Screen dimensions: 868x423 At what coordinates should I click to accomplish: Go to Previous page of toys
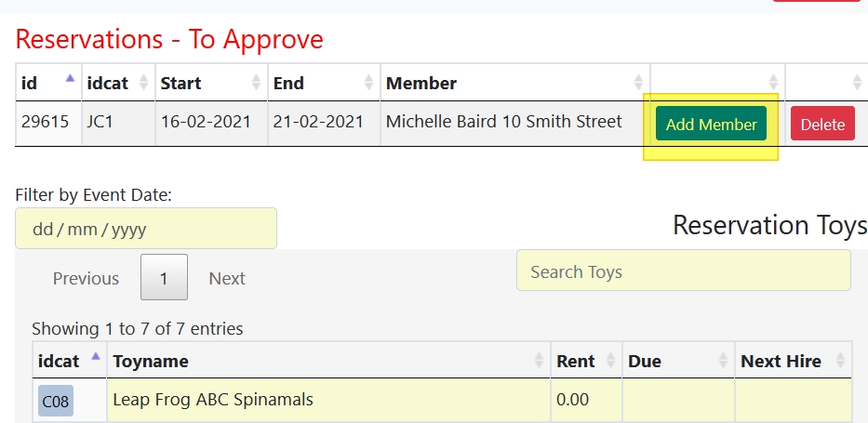tap(86, 278)
